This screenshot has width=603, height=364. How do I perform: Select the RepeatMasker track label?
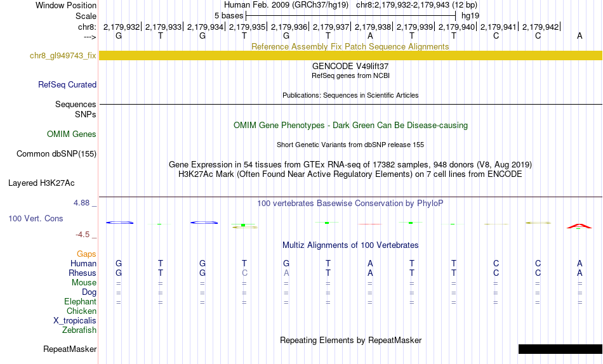point(70,349)
